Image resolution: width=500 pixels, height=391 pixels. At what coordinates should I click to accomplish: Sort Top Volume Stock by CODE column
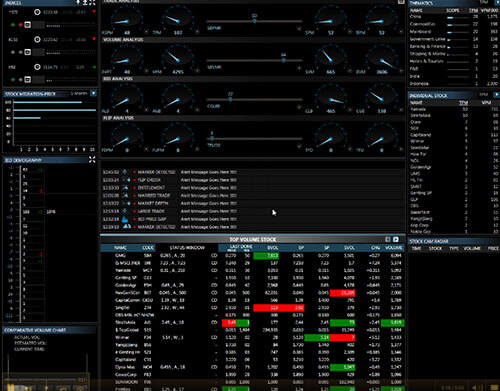pyautogui.click(x=148, y=248)
